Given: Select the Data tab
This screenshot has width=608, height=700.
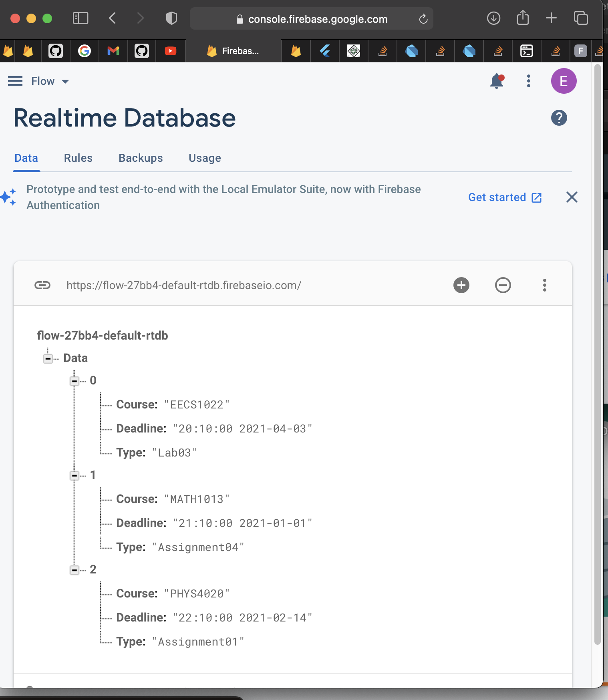Looking at the screenshot, I should coord(26,158).
